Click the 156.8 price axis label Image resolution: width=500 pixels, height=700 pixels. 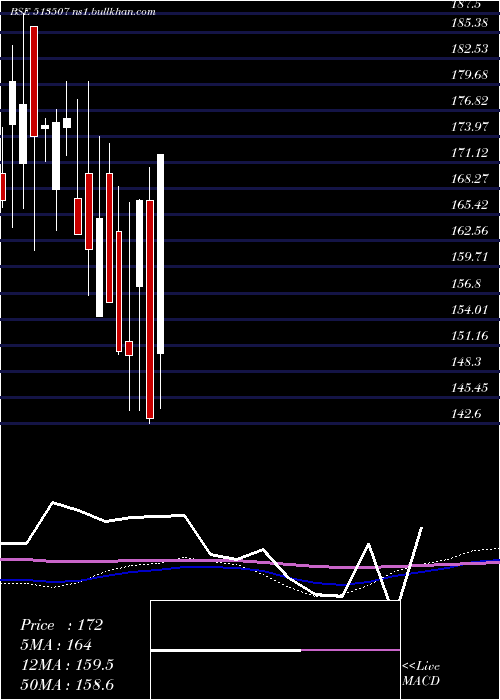click(466, 283)
